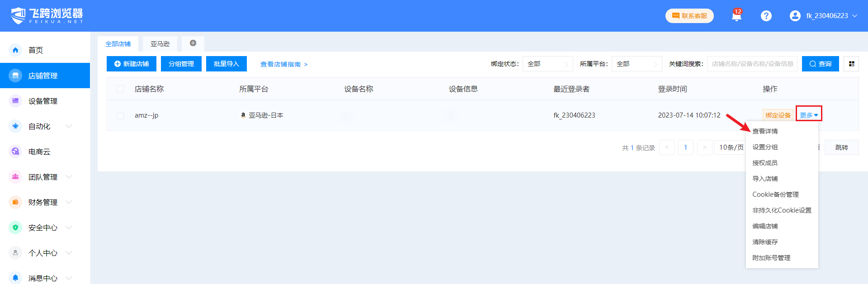Click the 自动化 robot icon
The width and height of the screenshot is (868, 284).
click(15, 126)
